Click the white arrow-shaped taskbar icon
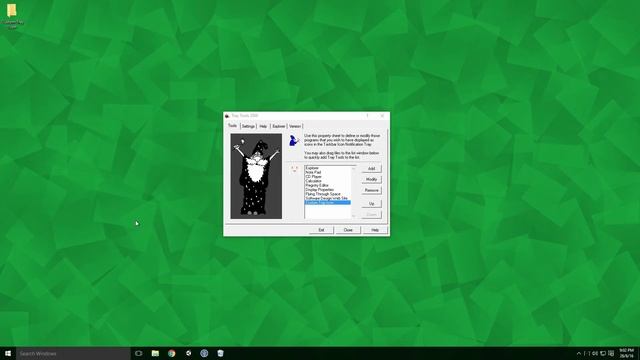 188,353
